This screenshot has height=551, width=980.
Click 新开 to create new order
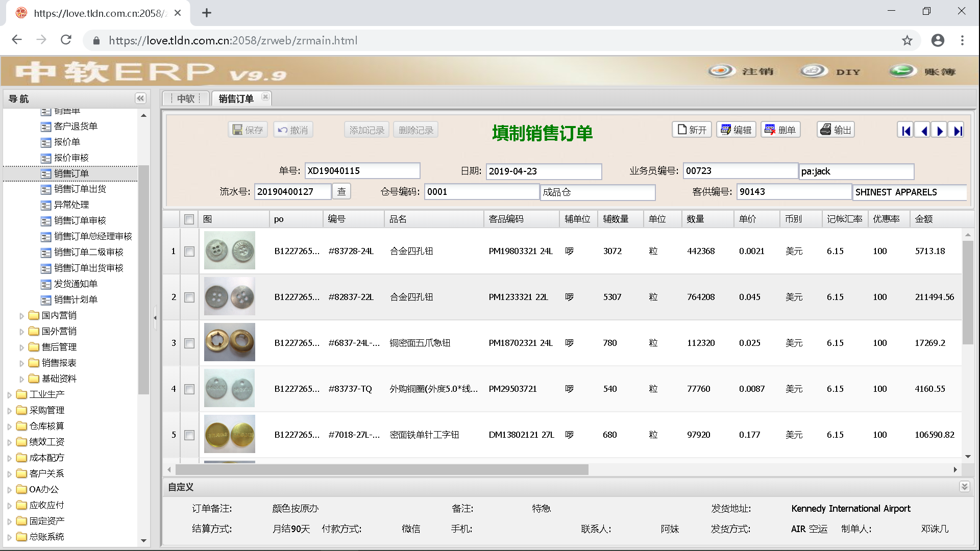coord(692,130)
